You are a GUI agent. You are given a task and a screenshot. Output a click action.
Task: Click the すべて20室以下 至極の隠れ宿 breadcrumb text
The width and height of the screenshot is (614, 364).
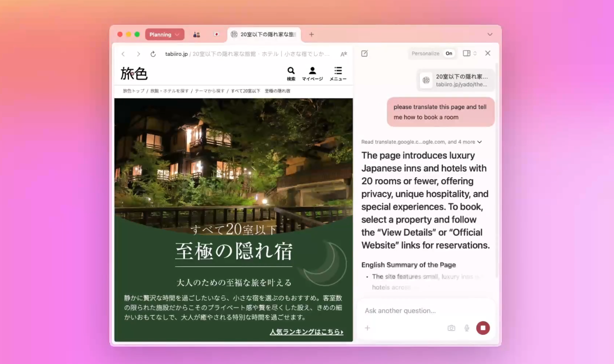click(x=260, y=91)
